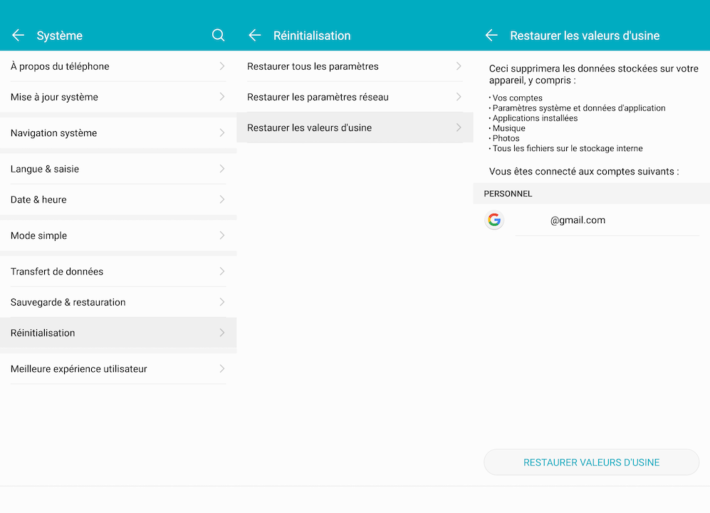Tap the Google account logo icon
710x513 pixels.
[494, 220]
